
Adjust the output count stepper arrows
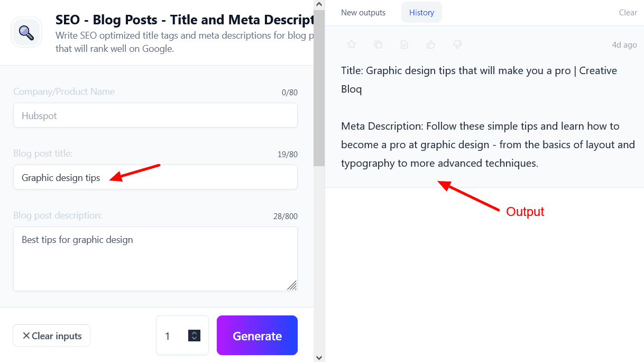194,336
